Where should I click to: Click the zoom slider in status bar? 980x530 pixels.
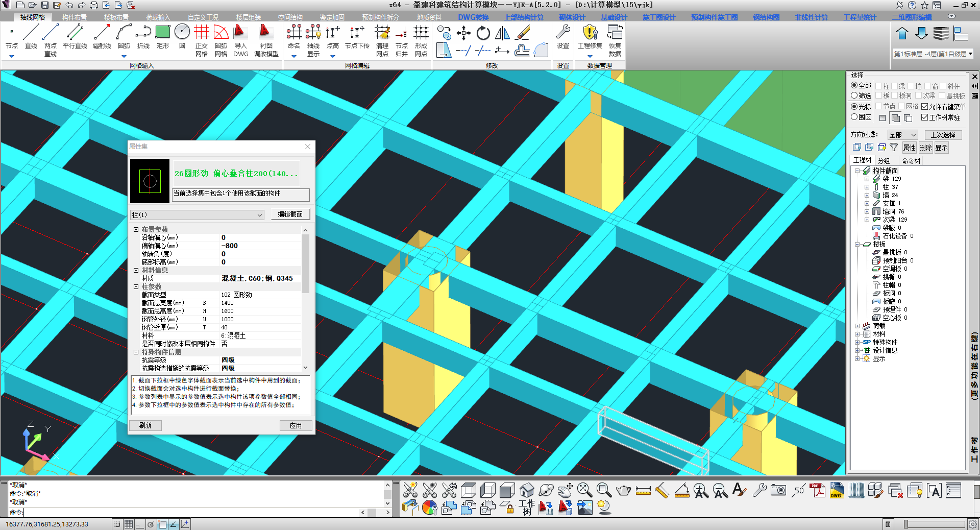tap(934, 524)
